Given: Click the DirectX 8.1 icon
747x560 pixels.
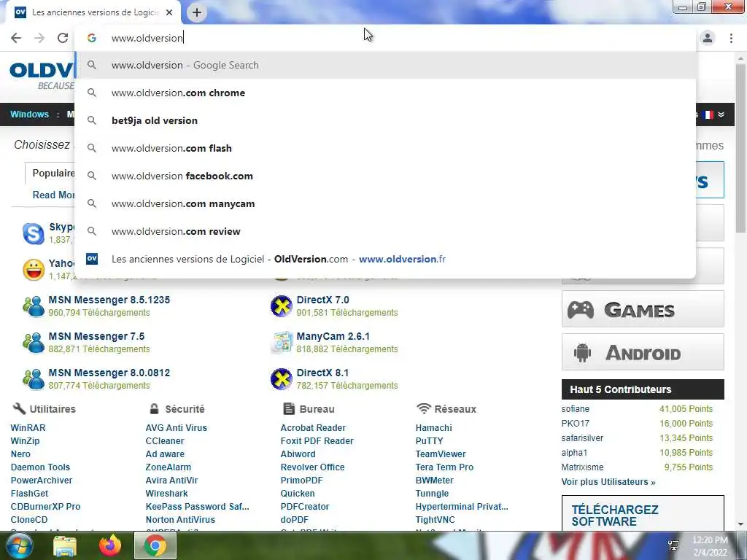Looking at the screenshot, I should pyautogui.click(x=282, y=378).
